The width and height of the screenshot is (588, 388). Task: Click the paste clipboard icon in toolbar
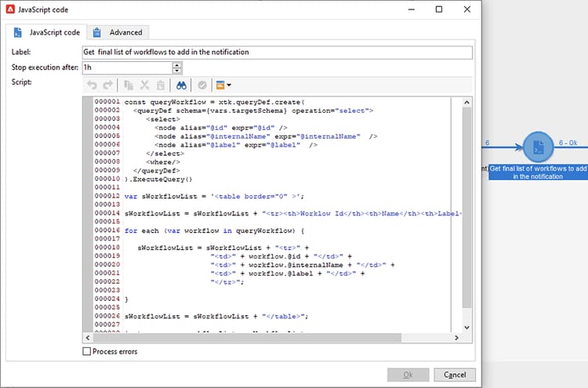coord(160,85)
